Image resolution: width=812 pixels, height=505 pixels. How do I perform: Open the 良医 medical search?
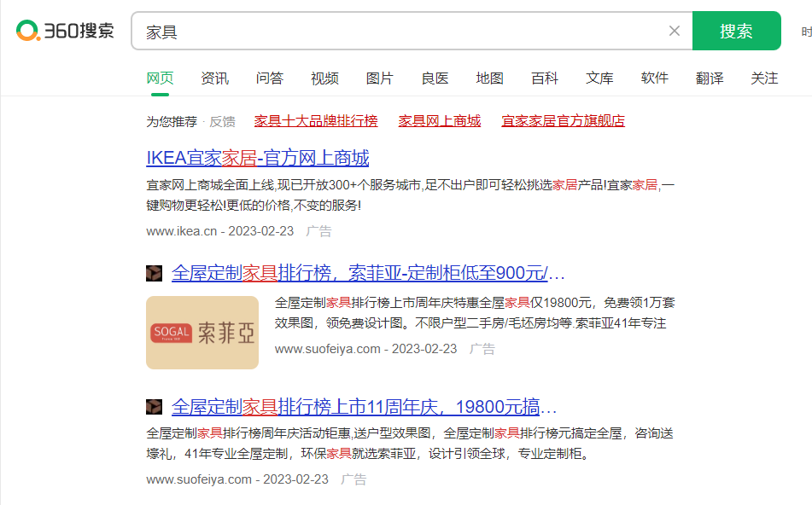click(435, 78)
